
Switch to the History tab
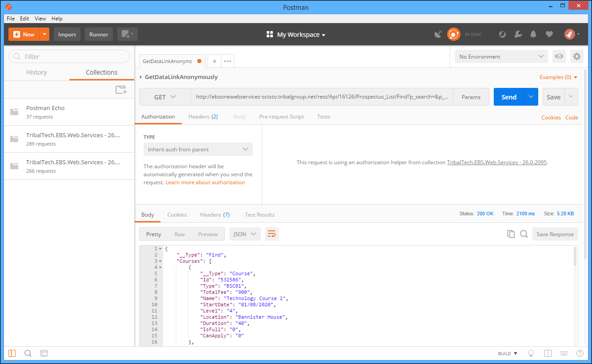36,72
